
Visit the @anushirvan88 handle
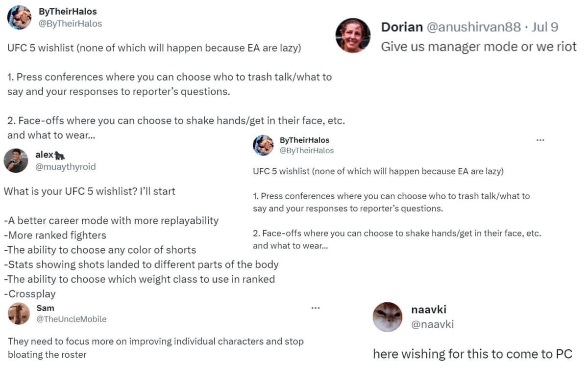(474, 26)
